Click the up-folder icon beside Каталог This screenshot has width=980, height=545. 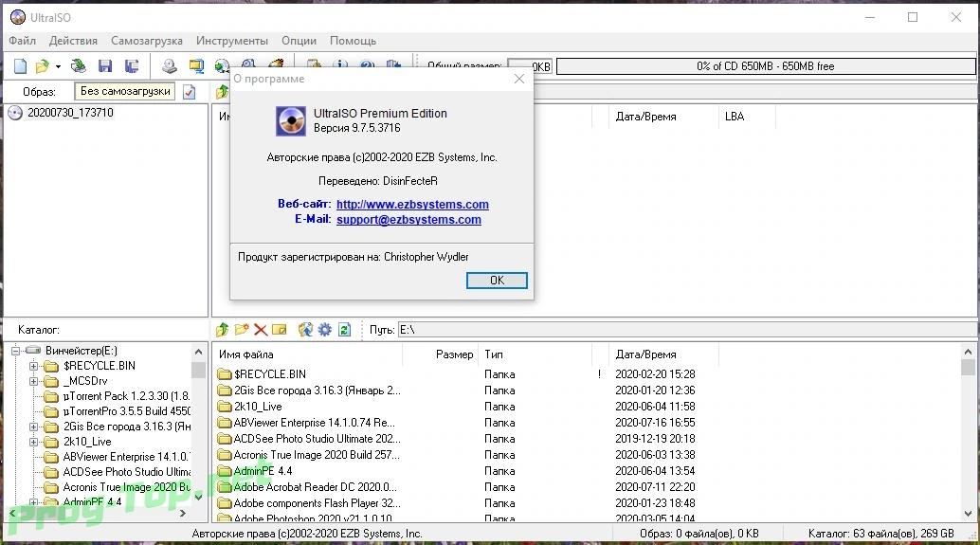(x=222, y=330)
